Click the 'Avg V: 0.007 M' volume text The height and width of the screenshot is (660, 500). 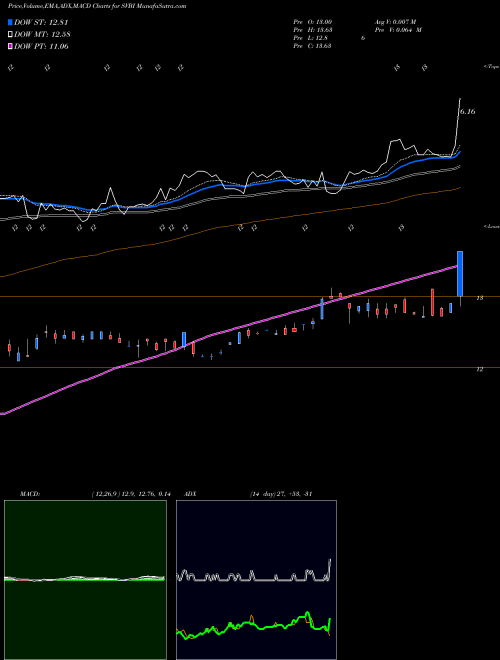tap(394, 22)
